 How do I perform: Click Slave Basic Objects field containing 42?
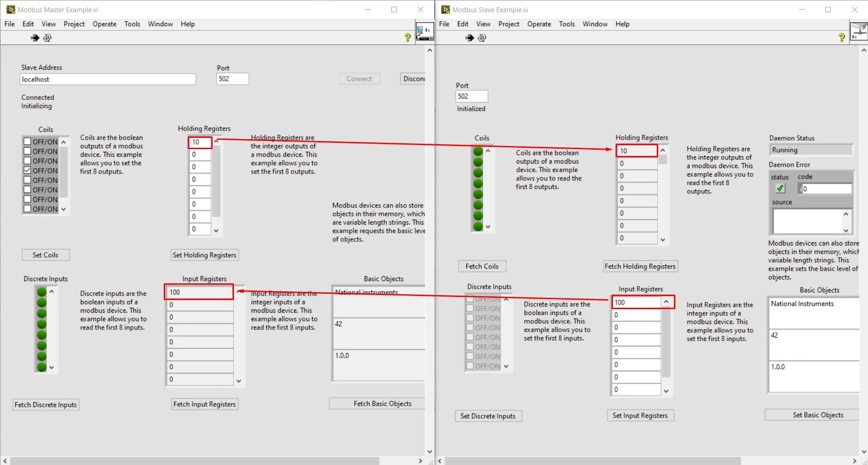point(814,344)
